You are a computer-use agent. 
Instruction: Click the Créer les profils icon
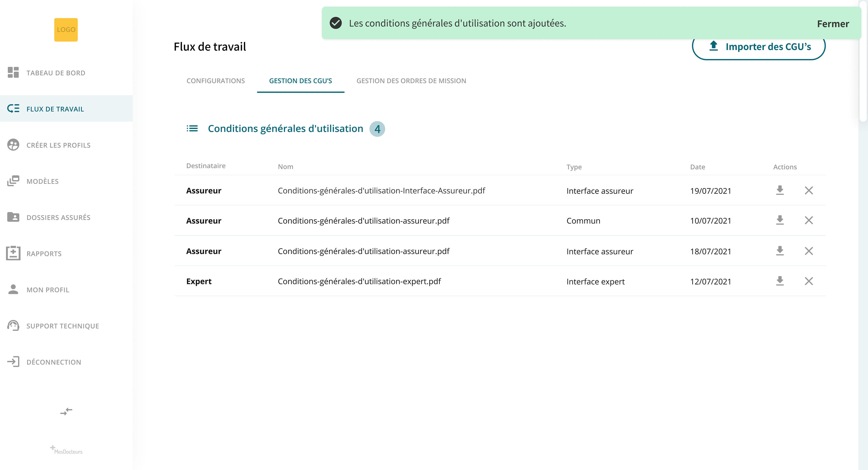13,145
